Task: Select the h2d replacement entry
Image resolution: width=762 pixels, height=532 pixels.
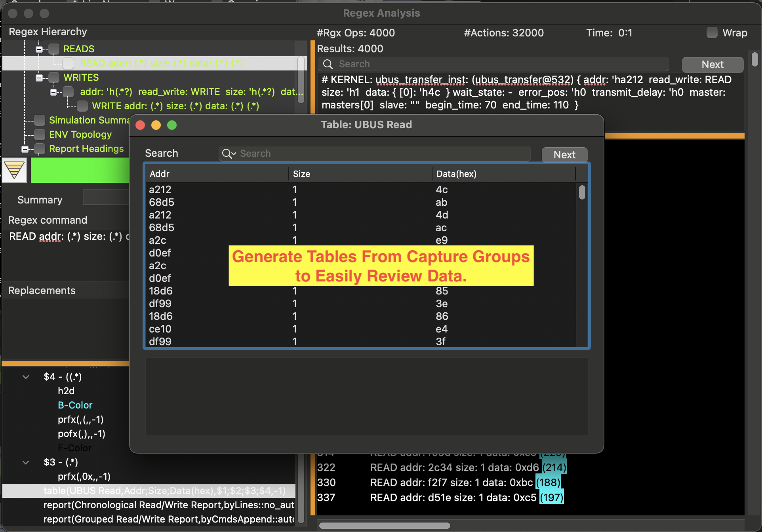Action: [66, 391]
